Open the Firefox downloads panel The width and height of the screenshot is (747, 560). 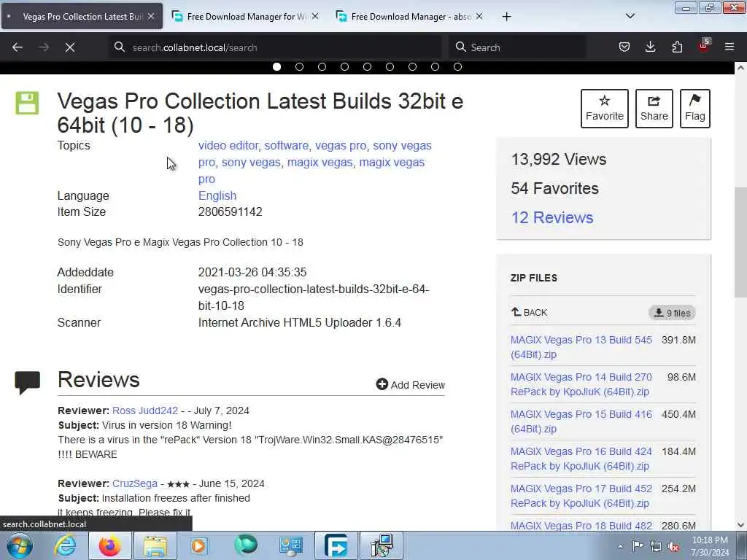click(650, 47)
